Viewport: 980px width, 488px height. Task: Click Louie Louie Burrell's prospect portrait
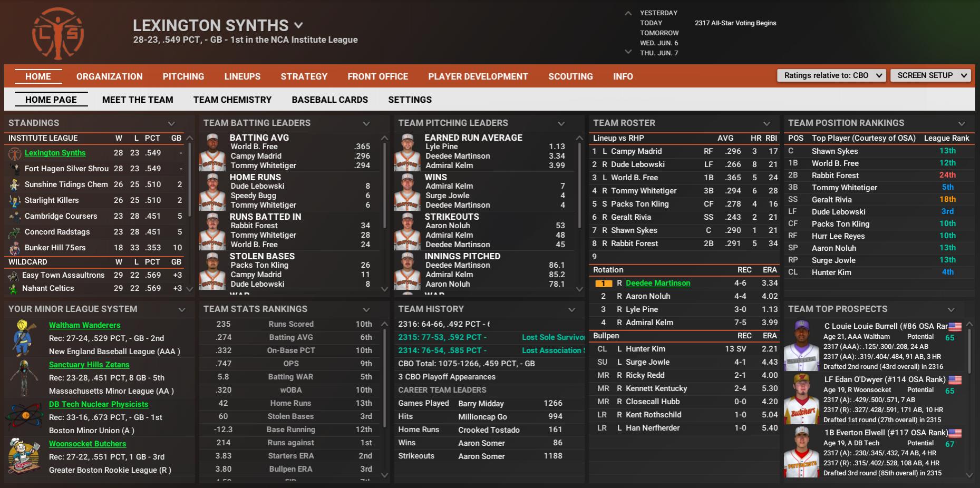coord(801,346)
